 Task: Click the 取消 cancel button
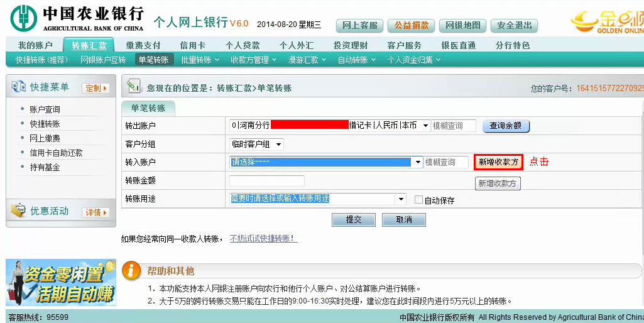[404, 220]
